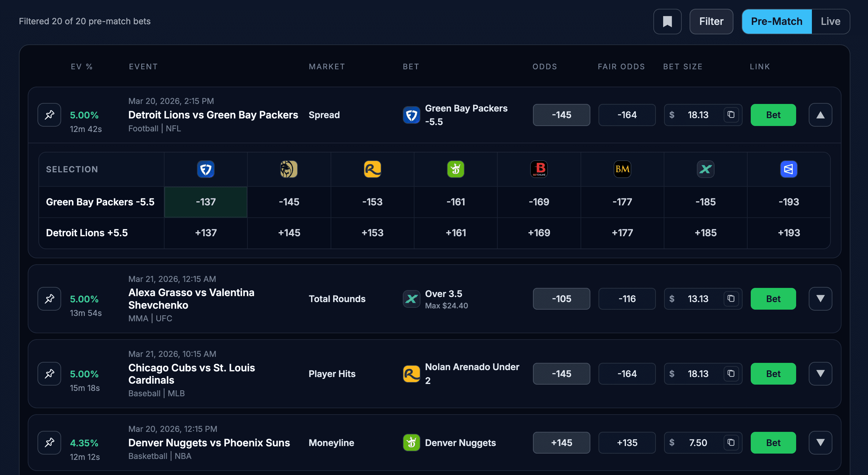Switch to the Live tab
The height and width of the screenshot is (475, 868).
tap(830, 21)
